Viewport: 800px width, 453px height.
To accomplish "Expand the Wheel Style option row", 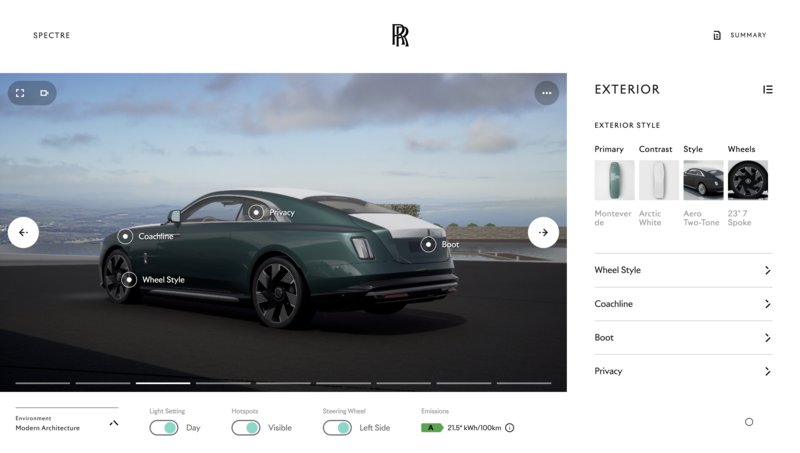I will click(682, 270).
